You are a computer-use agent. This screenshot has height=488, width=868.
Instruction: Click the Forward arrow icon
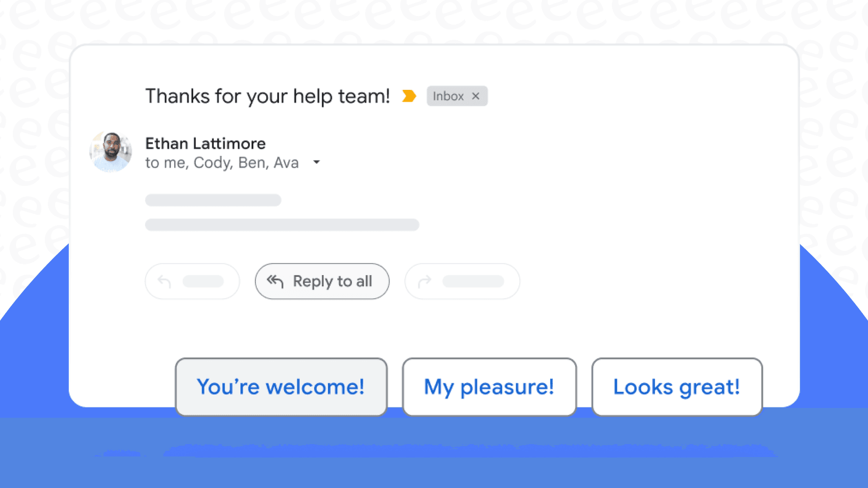pyautogui.click(x=425, y=281)
